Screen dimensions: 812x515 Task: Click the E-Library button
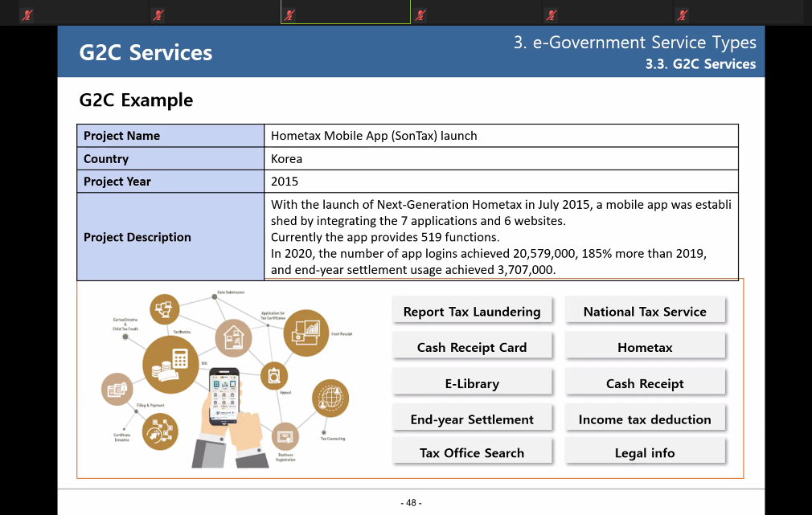click(472, 382)
